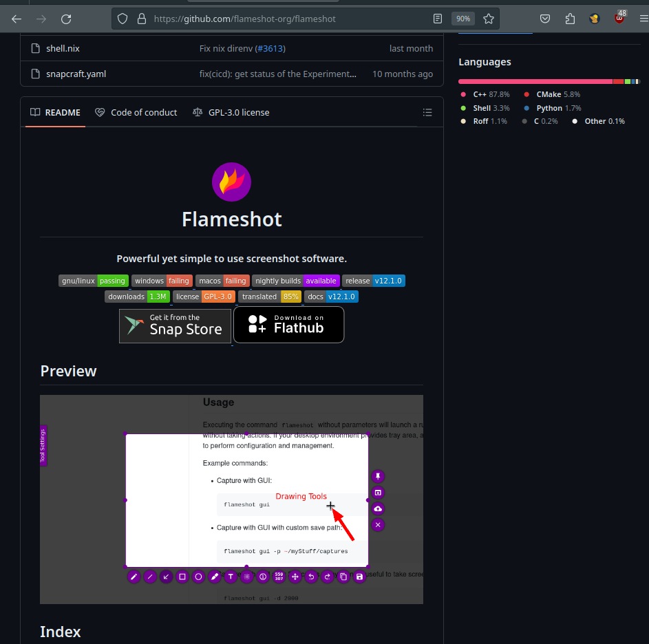This screenshot has width=649, height=644.
Task: Click the line tool icon in preview toolbar
Action: [150, 577]
